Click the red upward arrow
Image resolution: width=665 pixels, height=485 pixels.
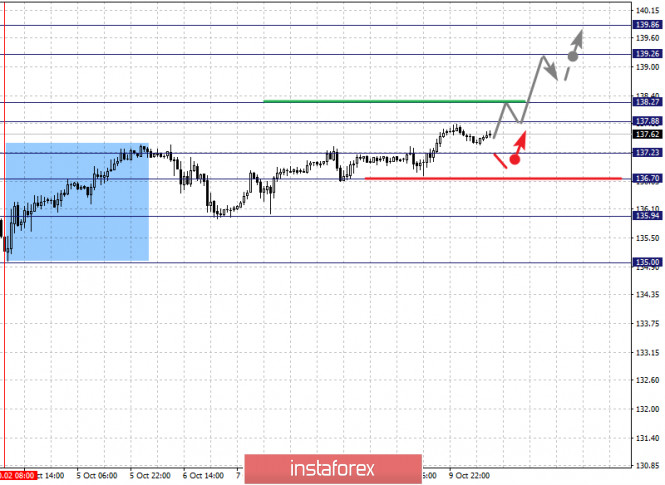pyautogui.click(x=520, y=142)
